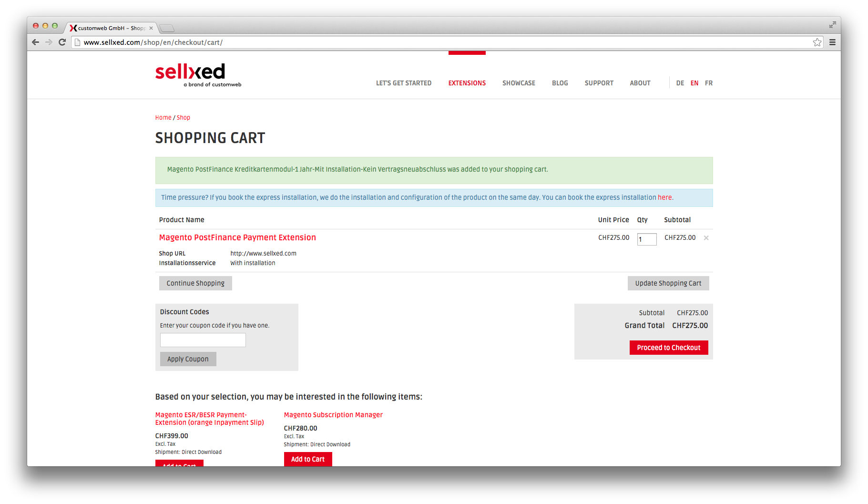This screenshot has height=504, width=868.
Task: Open the Extensions menu item
Action: 467,83
